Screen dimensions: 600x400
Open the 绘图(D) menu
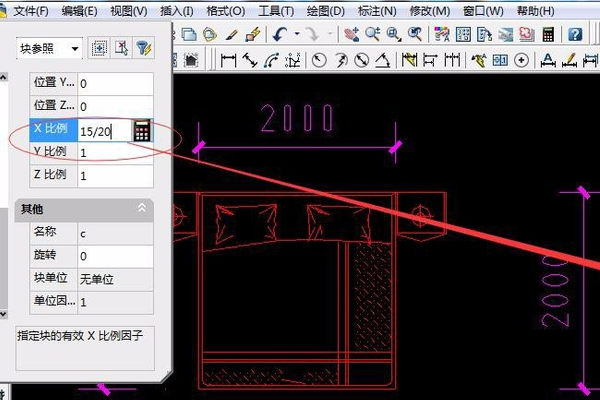pos(326,11)
